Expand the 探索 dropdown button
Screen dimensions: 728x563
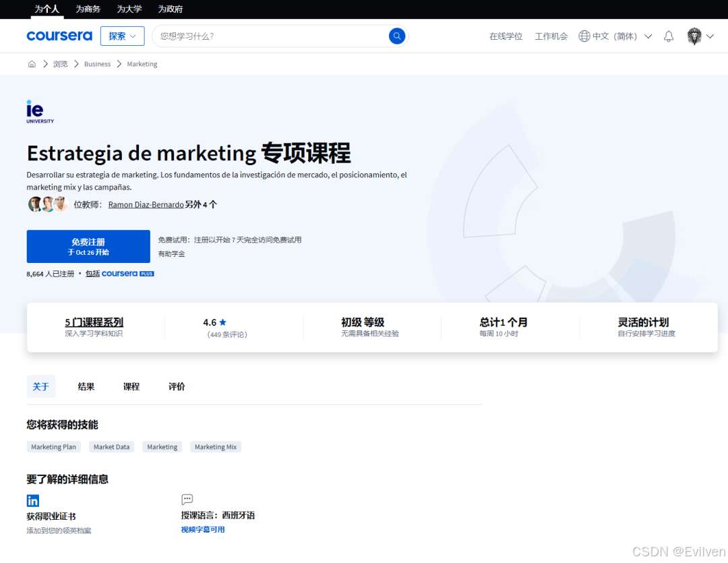(x=123, y=36)
